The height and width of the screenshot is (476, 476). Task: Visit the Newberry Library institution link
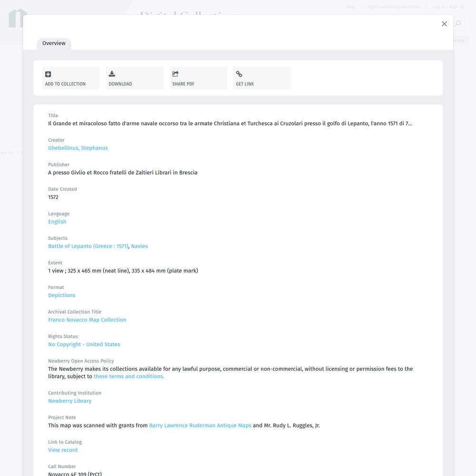(x=70, y=401)
